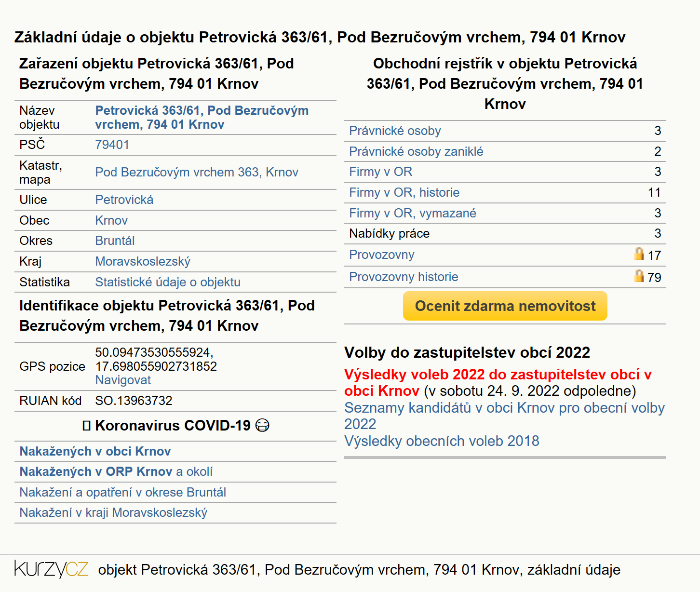Open 'Statistické údaje o objektu' link
This screenshot has width=700, height=592.
click(168, 282)
